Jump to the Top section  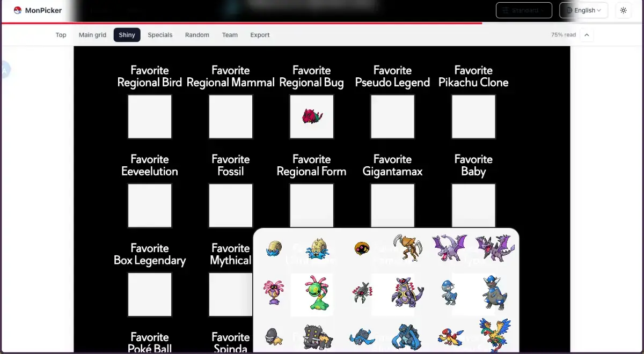[61, 35]
